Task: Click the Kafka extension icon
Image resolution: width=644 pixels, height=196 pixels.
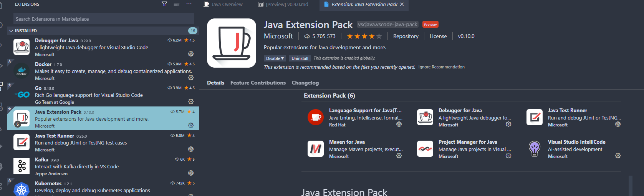Action: point(22,166)
